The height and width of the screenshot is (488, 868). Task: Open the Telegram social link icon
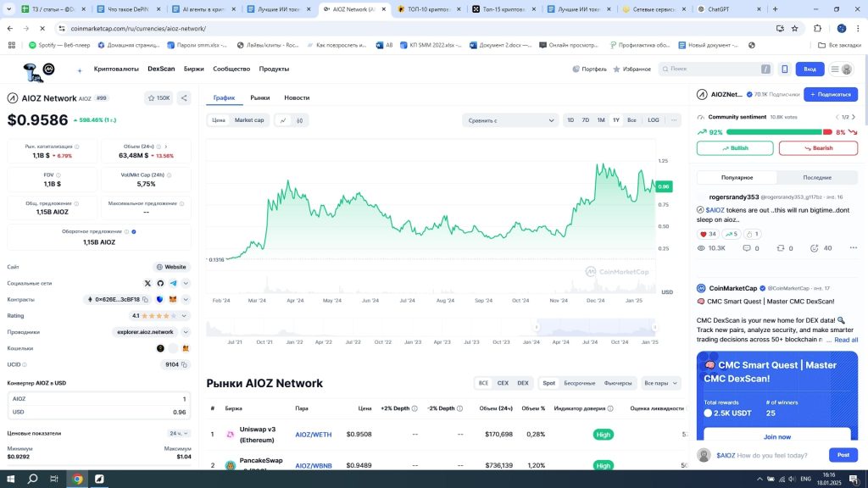(173, 283)
